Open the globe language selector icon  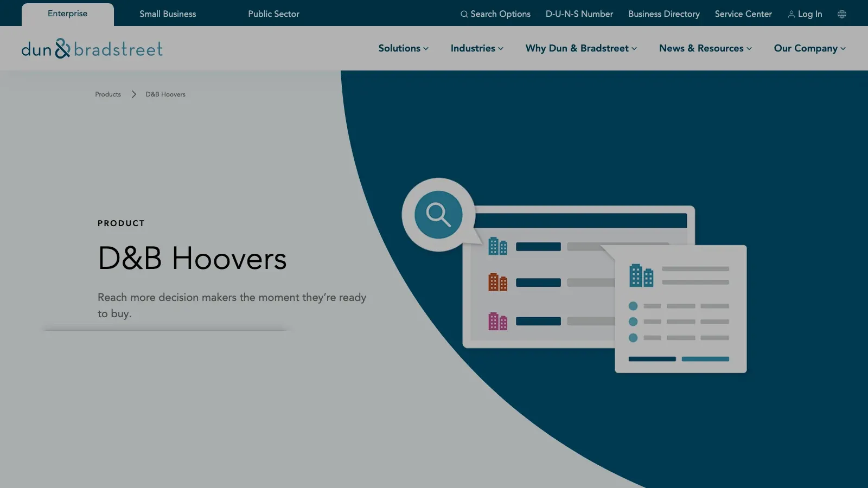(842, 14)
